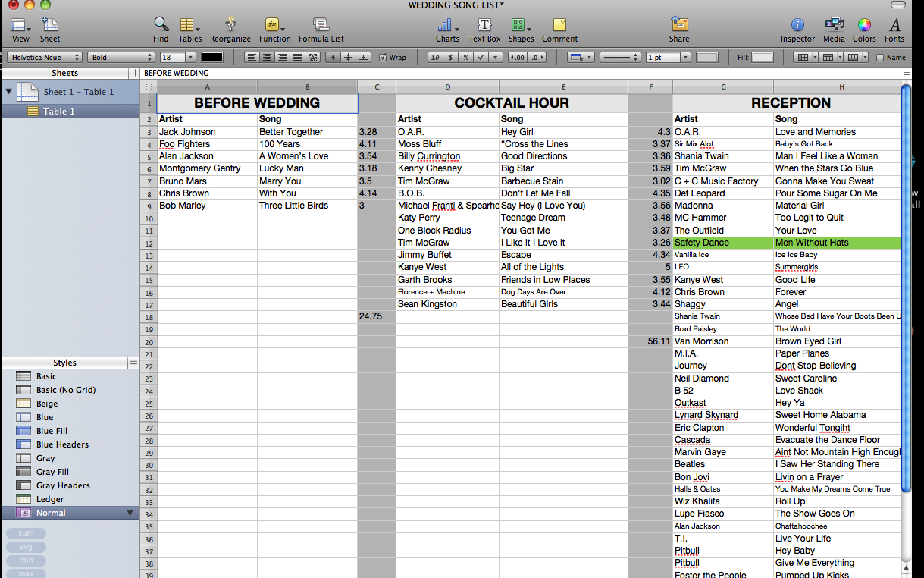Center align text

tap(267, 58)
